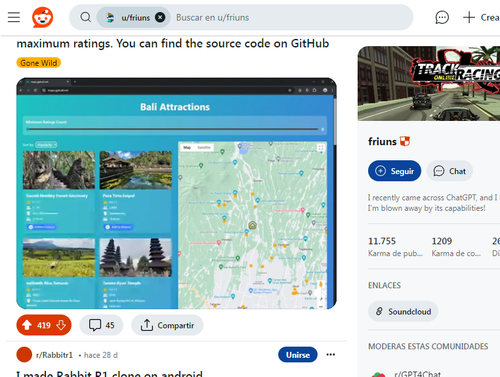The image size is (500, 377).
Task: Open the r/GPT4Chat moderated community
Action: coord(417,374)
